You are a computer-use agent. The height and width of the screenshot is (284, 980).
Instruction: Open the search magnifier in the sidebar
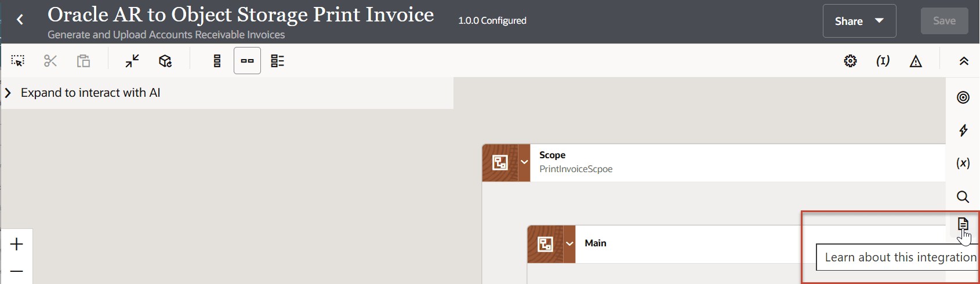tap(963, 196)
